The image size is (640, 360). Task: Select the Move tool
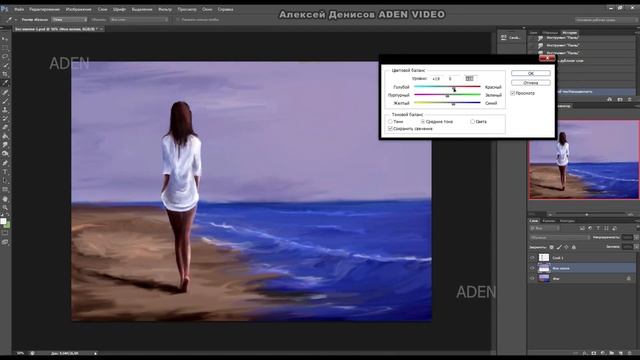tap(5, 39)
